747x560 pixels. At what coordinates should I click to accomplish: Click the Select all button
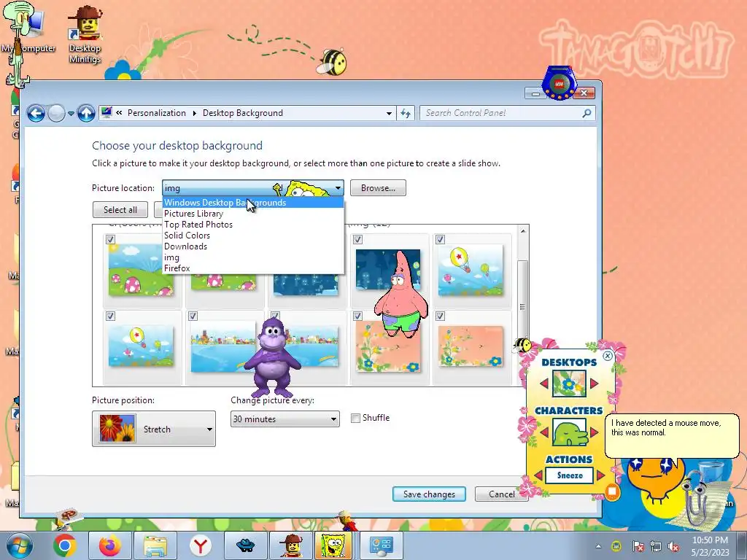[x=120, y=210]
